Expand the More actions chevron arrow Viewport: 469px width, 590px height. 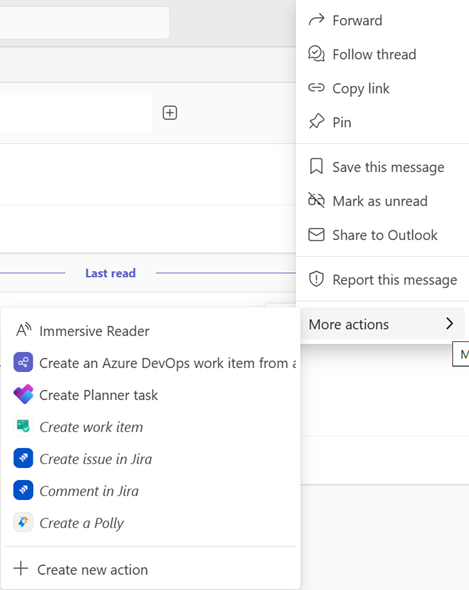click(x=449, y=324)
